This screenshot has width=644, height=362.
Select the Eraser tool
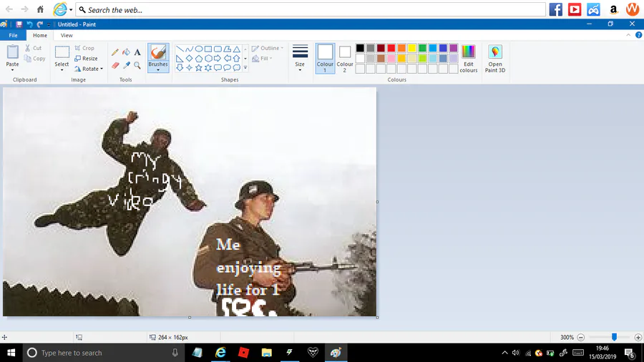pyautogui.click(x=115, y=65)
